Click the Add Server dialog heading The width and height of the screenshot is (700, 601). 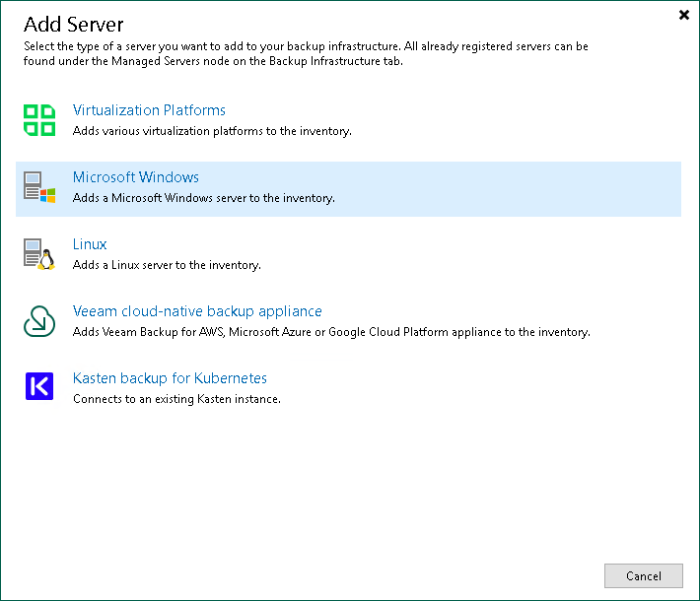tap(74, 23)
